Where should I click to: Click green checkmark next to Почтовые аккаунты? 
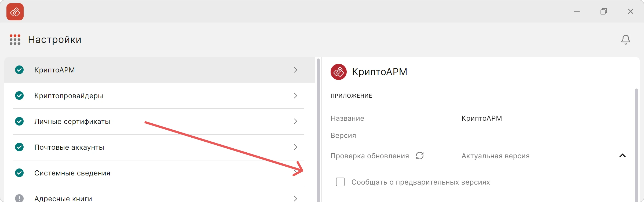pyautogui.click(x=19, y=147)
